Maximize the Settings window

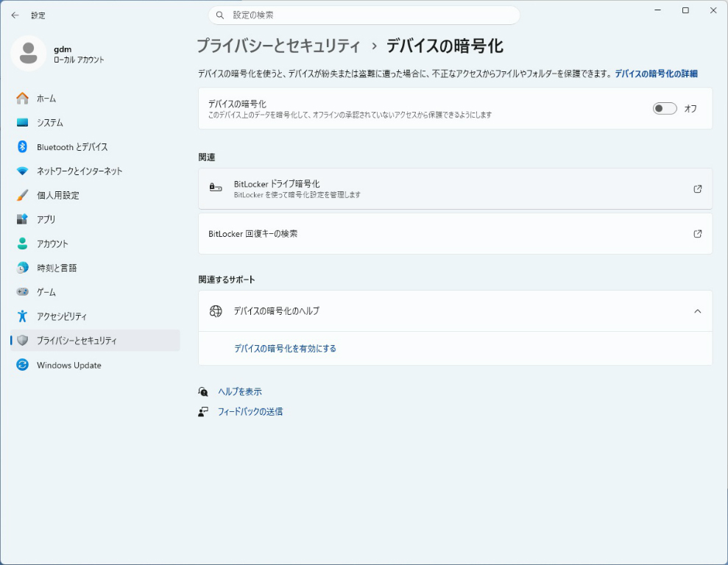click(685, 10)
